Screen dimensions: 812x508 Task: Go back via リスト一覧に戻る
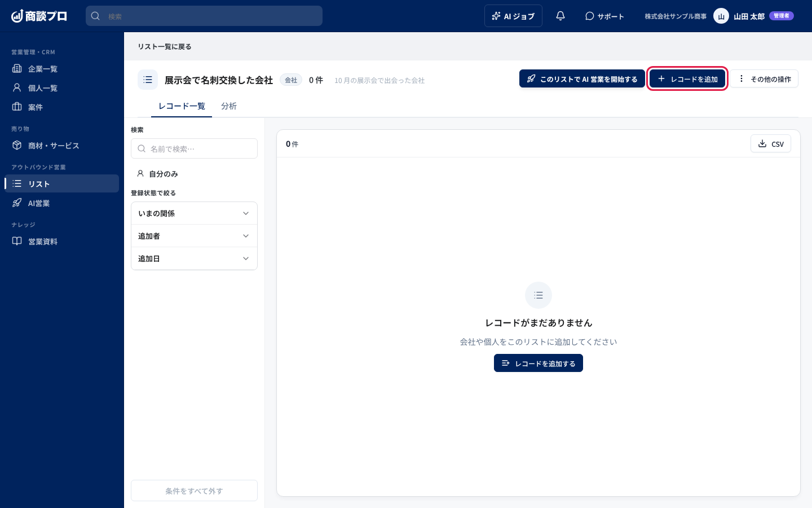pyautogui.click(x=165, y=46)
